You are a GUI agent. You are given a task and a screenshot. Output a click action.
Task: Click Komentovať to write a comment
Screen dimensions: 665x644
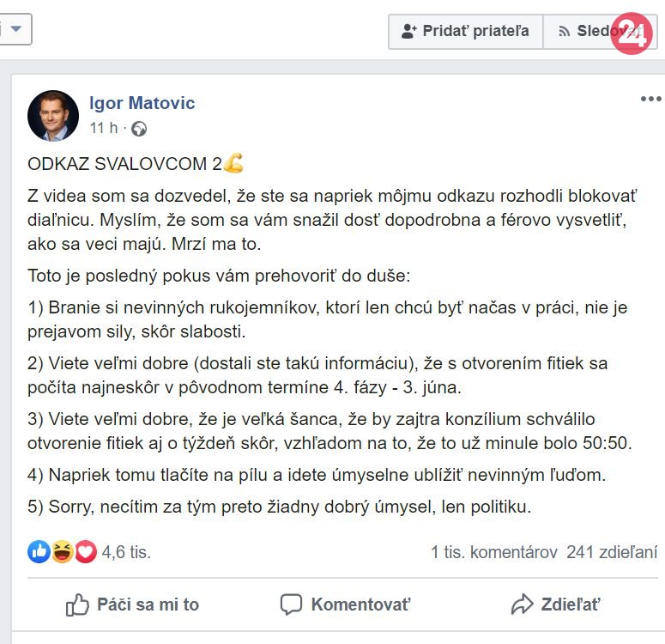(346, 605)
